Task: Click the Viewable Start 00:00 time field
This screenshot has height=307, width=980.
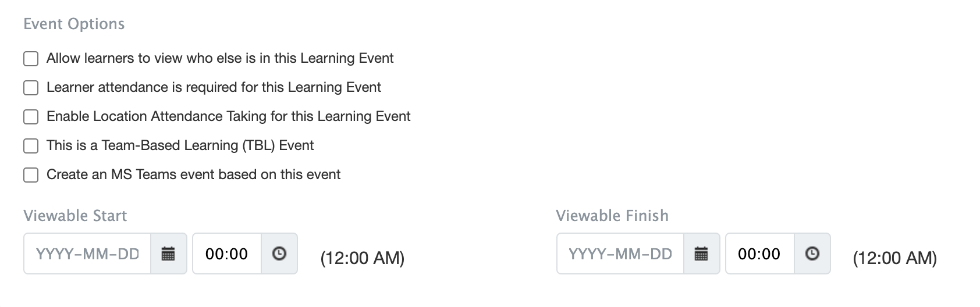Action: point(226,254)
